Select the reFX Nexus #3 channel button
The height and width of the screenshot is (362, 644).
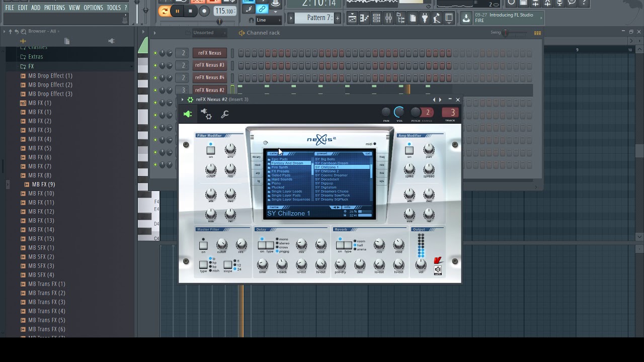[210, 65]
